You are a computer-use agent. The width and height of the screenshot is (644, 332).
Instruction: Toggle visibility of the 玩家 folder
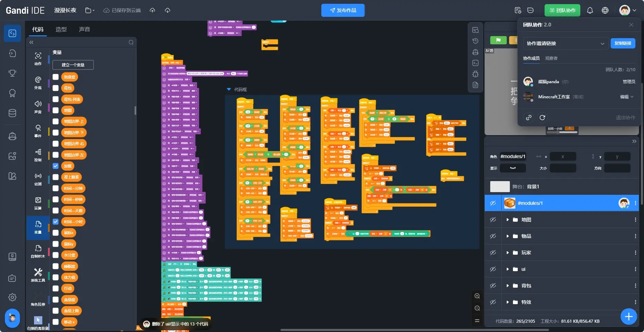(x=493, y=253)
